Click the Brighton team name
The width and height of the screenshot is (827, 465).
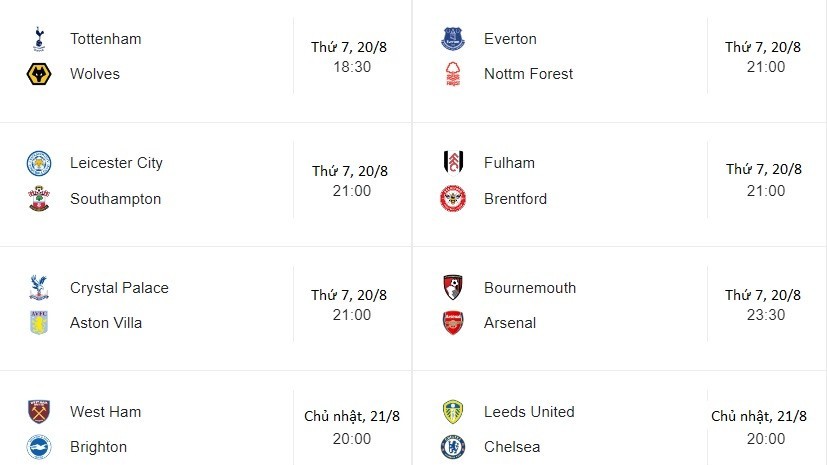pos(98,447)
